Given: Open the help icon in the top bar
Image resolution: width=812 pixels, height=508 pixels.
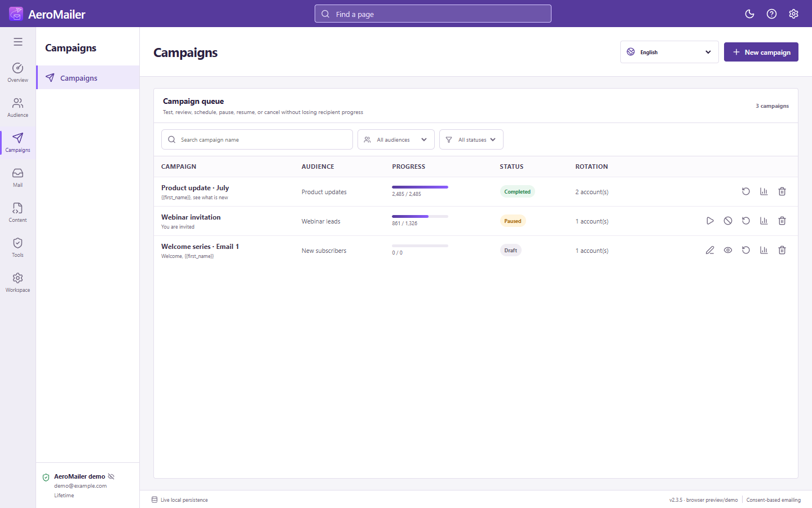Looking at the screenshot, I should (771, 14).
